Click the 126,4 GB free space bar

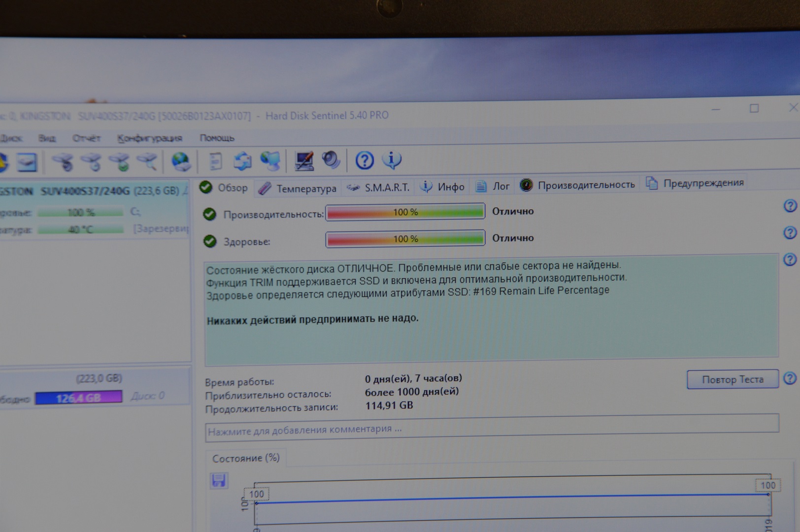[78, 398]
